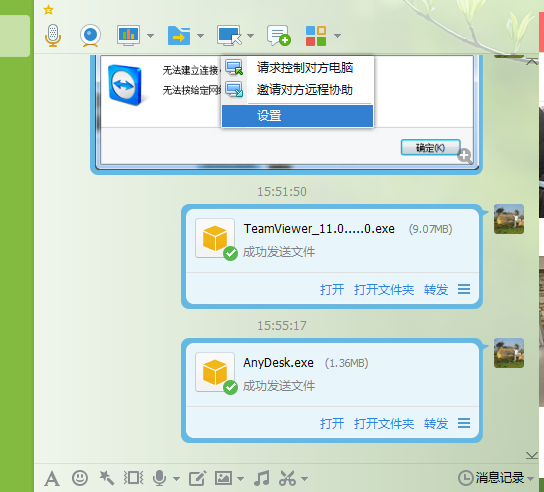Select 邀请对方远程协助 menu item

click(297, 90)
